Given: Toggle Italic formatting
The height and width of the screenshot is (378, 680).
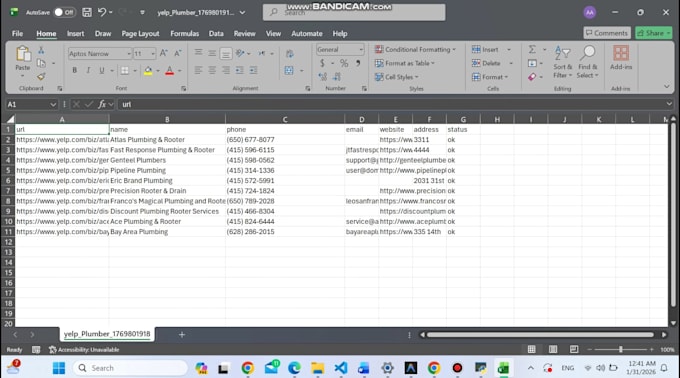Looking at the screenshot, I should point(88,70).
